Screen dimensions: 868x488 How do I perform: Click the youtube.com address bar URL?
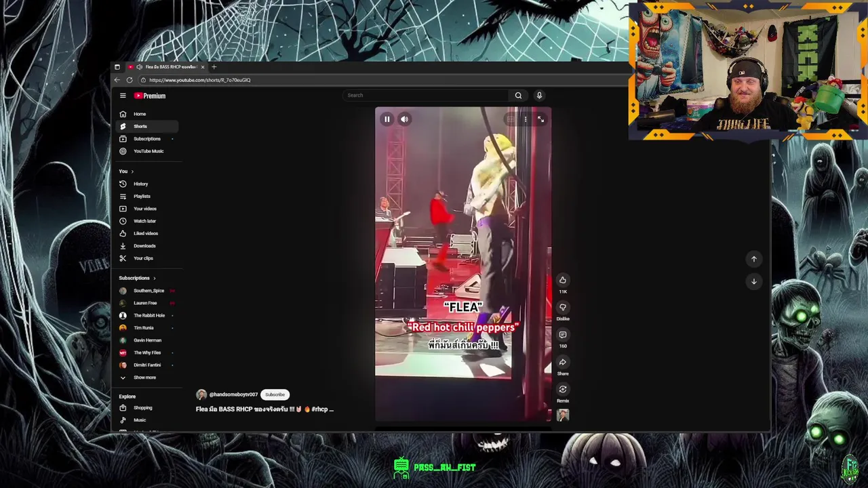tap(199, 80)
